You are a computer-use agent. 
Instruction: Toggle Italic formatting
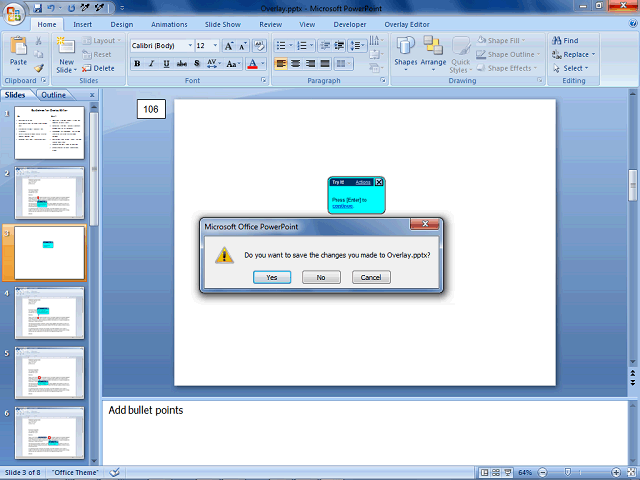pyautogui.click(x=151, y=64)
